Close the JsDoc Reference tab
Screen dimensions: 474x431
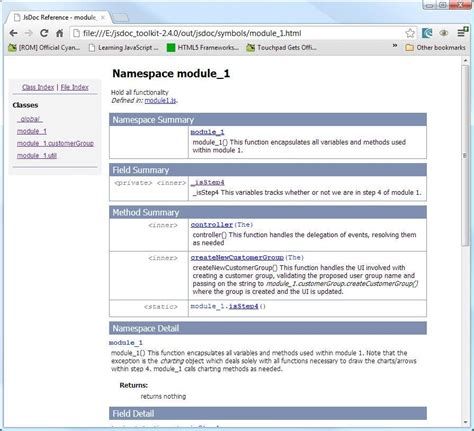[x=103, y=17]
